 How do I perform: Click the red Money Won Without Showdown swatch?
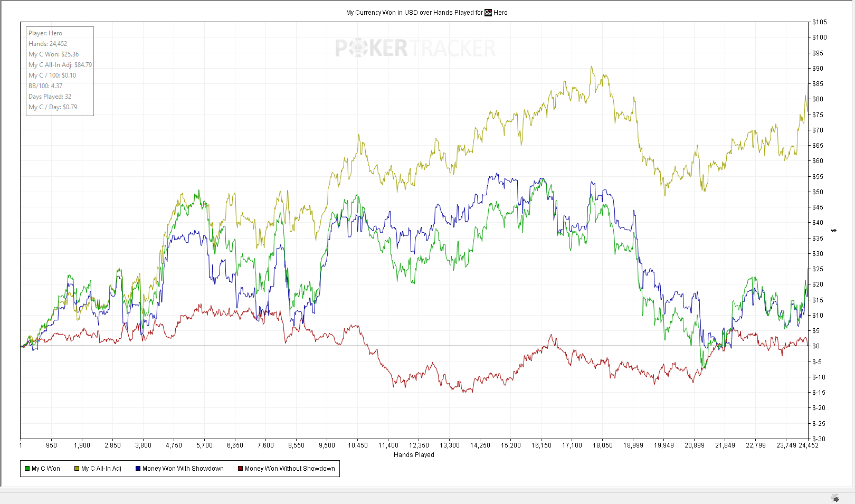(x=240, y=469)
